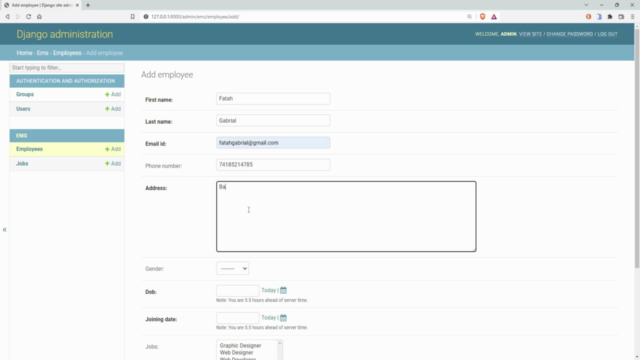Collapse the sidebar with double chevron
Screen dimensions: 640x360
pos(4,230)
